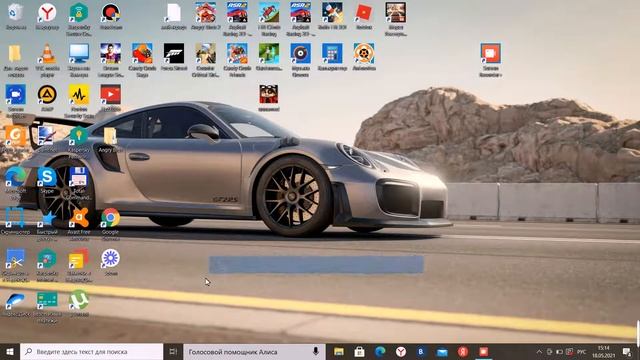Launch the AIMP player shortcut

[x=47, y=95]
